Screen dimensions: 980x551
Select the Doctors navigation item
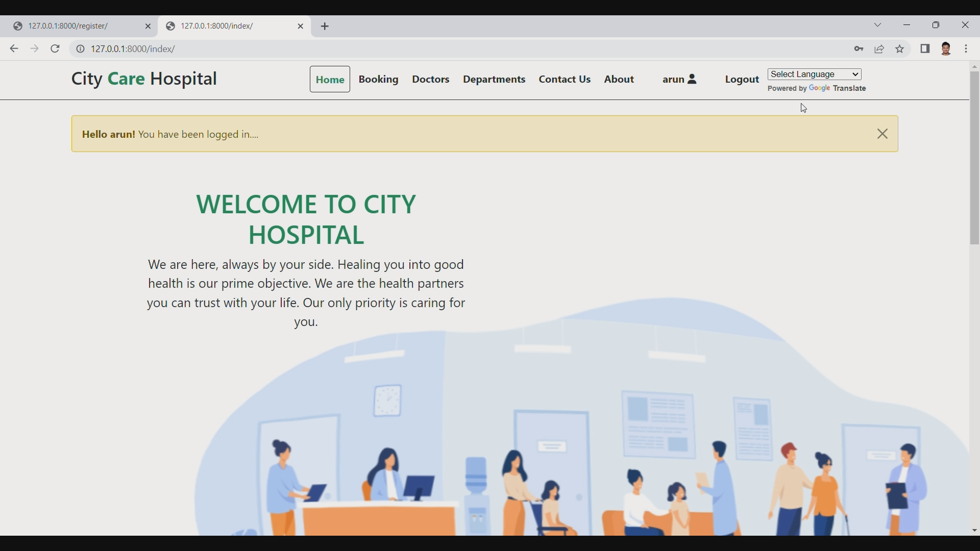431,79
